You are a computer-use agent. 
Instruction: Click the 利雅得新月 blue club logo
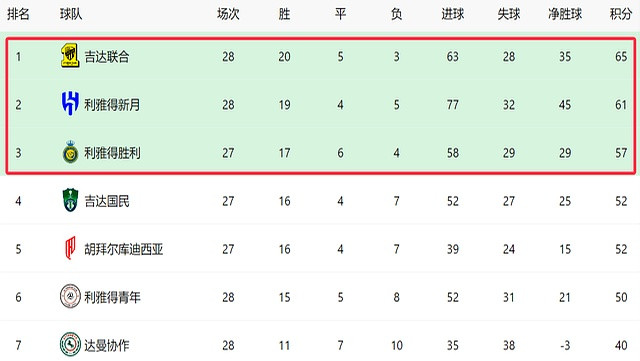[70, 104]
